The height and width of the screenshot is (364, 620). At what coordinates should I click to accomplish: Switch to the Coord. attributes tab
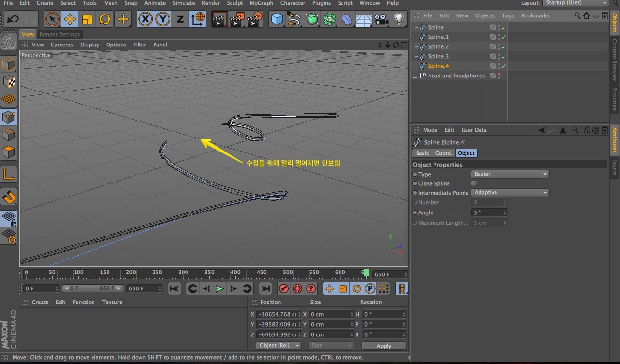click(444, 153)
